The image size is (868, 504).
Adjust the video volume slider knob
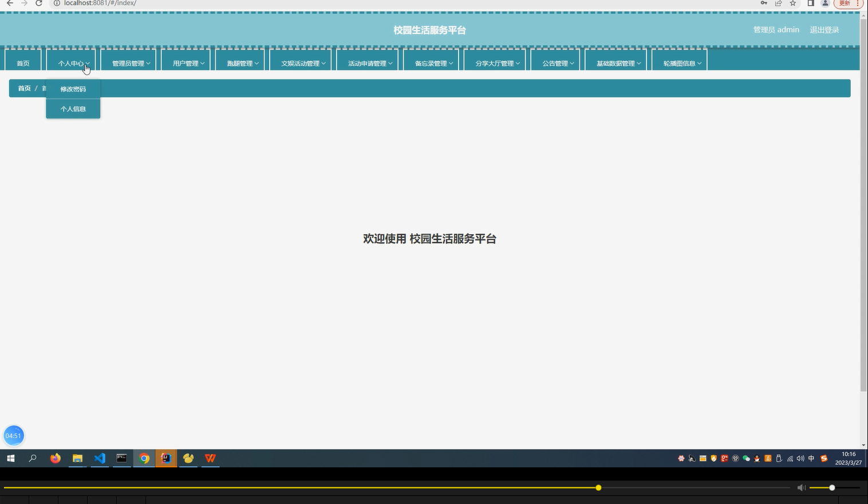coord(832,488)
